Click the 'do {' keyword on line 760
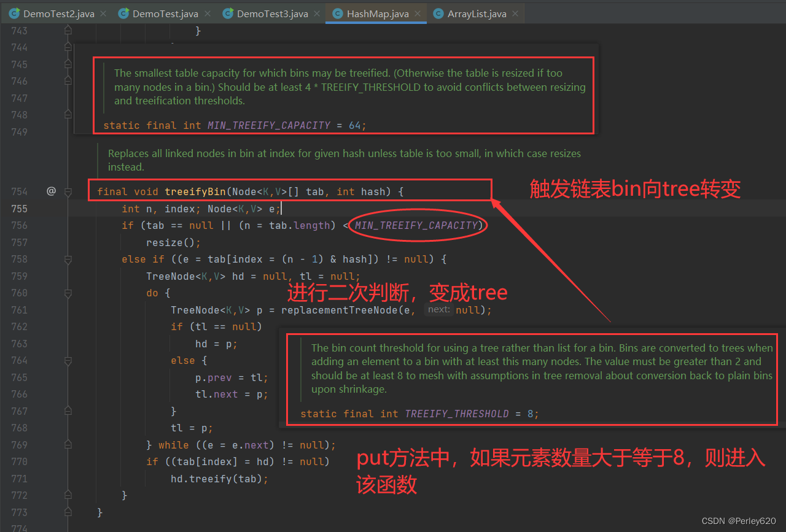786x532 pixels. coord(158,293)
